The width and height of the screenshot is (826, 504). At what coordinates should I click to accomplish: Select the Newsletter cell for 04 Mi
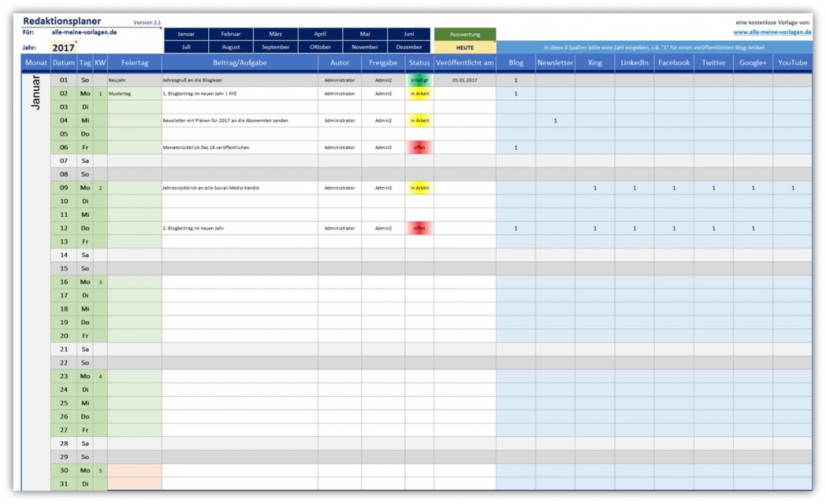pyautogui.click(x=555, y=121)
